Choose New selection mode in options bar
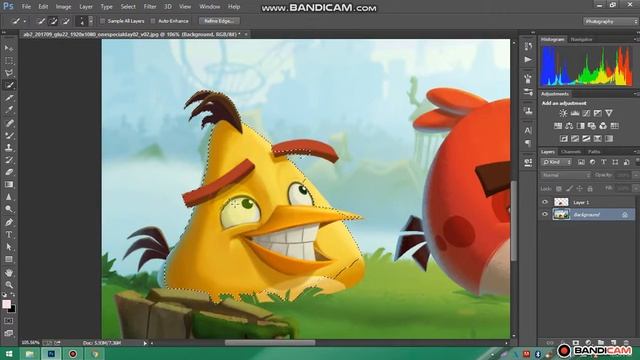The image size is (640, 360). click(41, 21)
